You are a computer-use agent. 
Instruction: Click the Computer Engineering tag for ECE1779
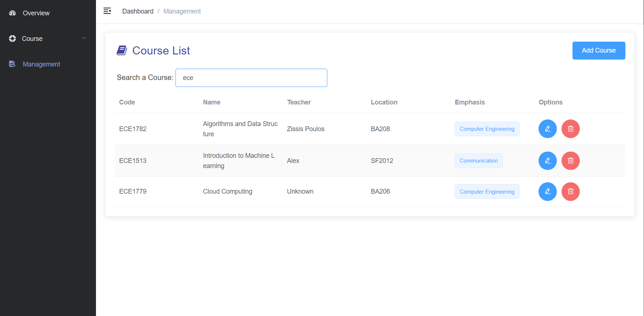pyautogui.click(x=487, y=191)
